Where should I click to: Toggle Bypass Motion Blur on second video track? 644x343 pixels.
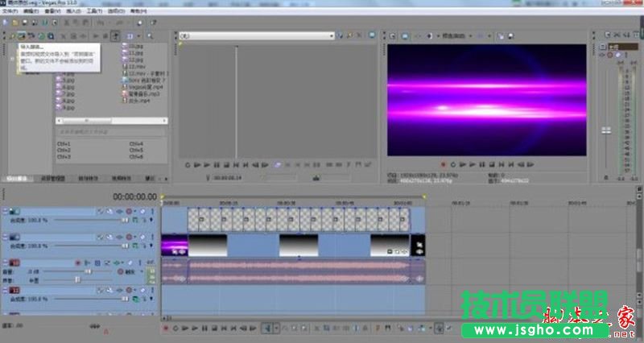[100, 238]
